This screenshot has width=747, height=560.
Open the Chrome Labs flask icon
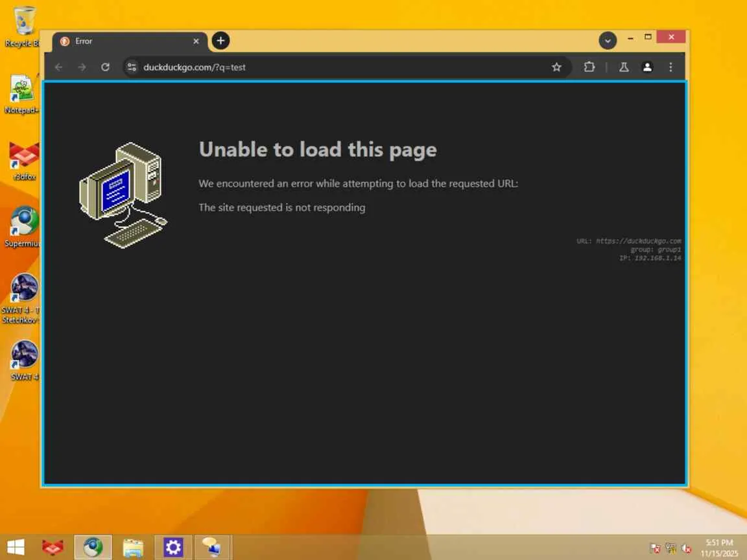coord(624,67)
